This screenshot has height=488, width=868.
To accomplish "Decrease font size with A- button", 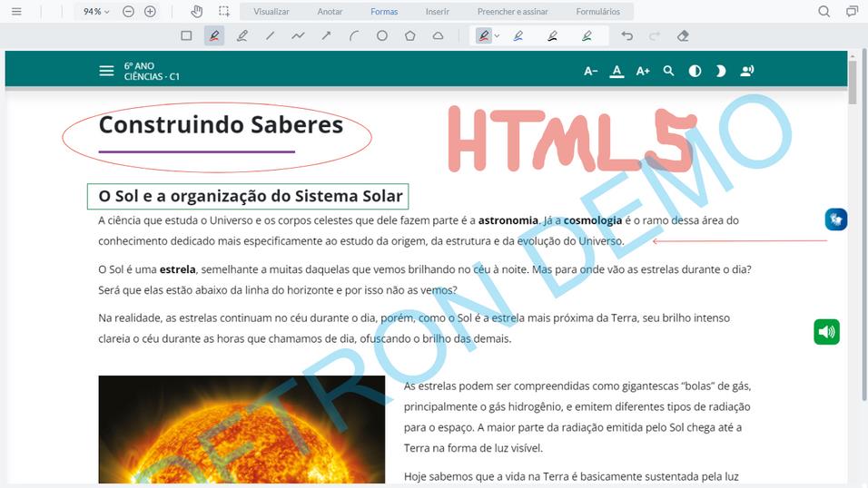I will coord(590,71).
